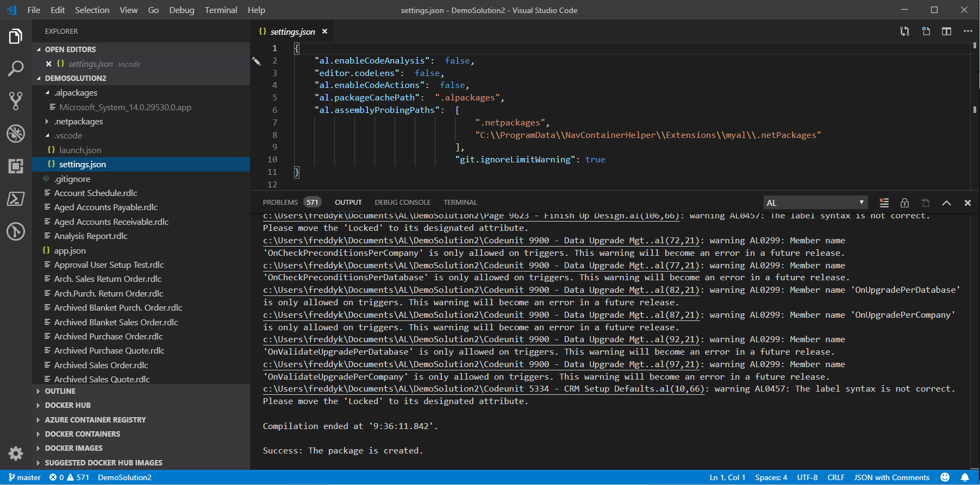Close the settings.json editor tab
Image resolution: width=980 pixels, height=485 pixels.
324,32
